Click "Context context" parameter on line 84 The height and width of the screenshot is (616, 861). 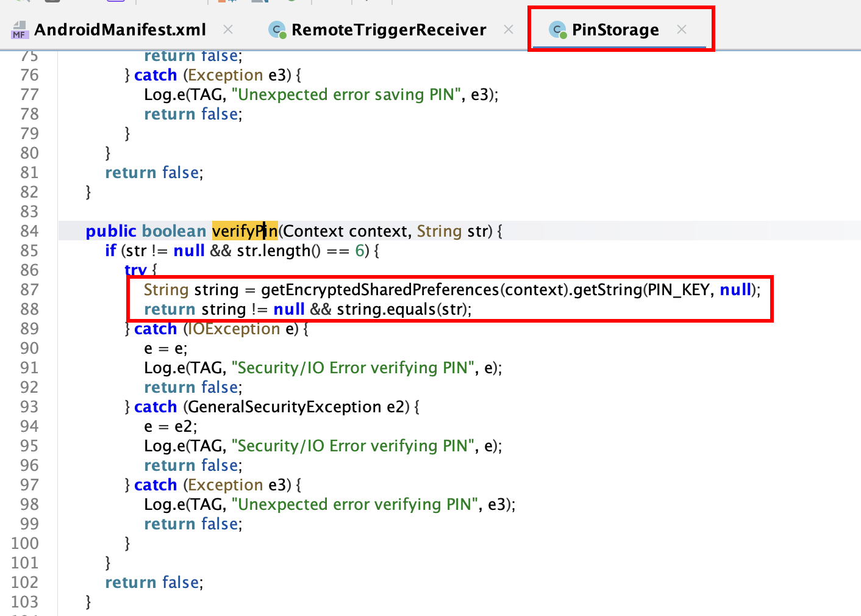(346, 231)
